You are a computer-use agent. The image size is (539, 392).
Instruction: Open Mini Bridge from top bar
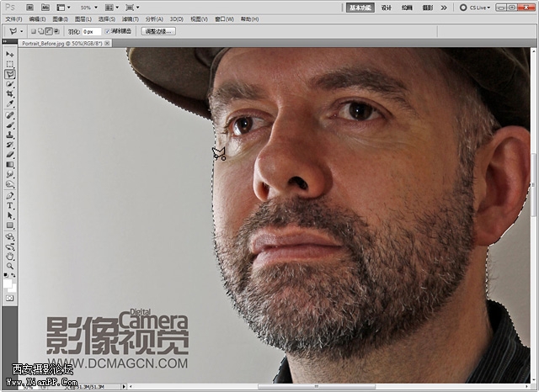45,7
